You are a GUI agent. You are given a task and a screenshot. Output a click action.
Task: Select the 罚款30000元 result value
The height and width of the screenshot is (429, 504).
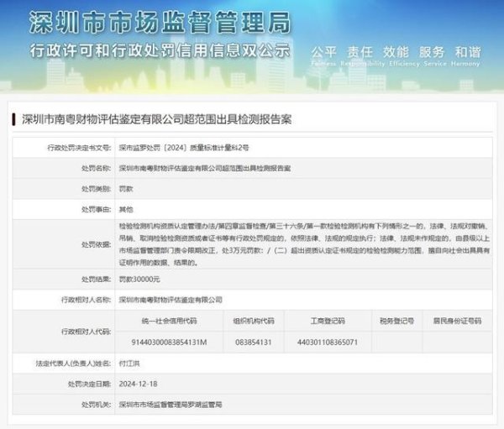point(139,280)
